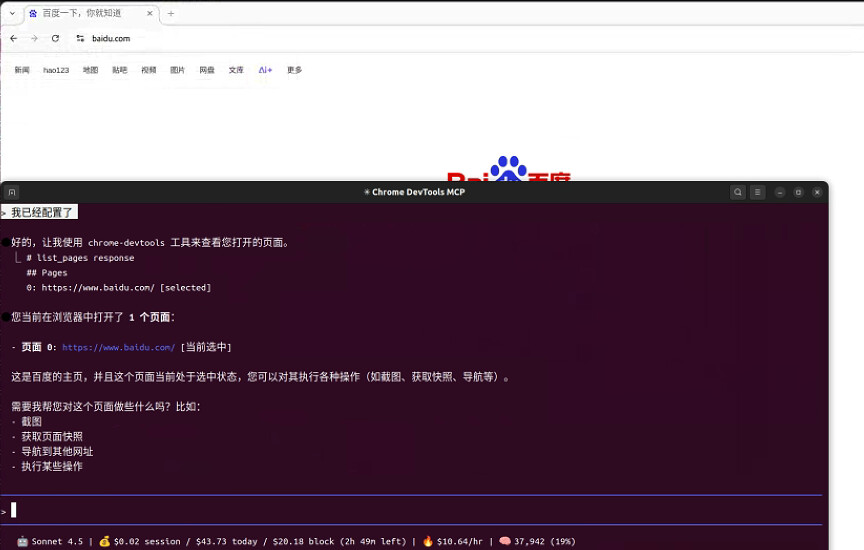This screenshot has width=864, height=550.
Task: Click the 获取页面快照 list item
Action: click(x=52, y=436)
